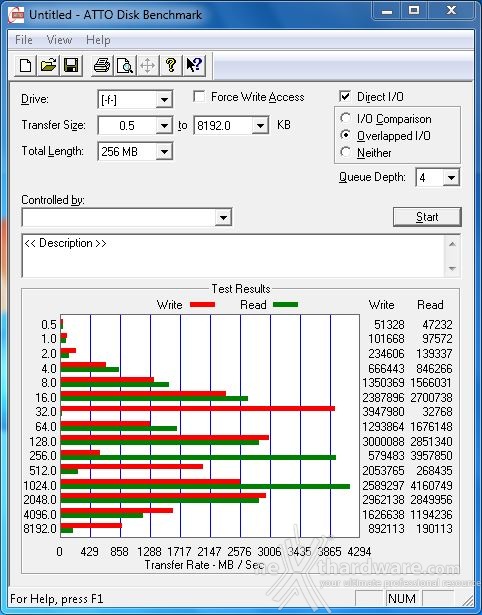Click the Description scrollbar up arrow
The height and width of the screenshot is (615, 482).
tap(452, 244)
